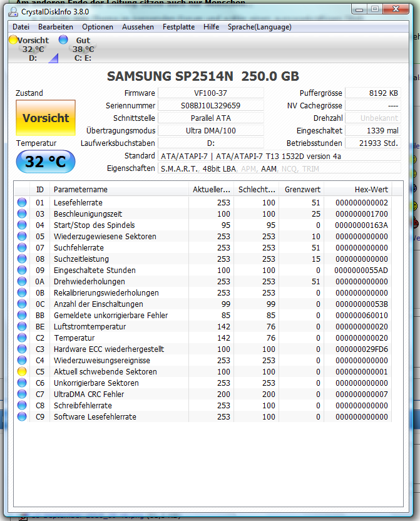Select the Gut disk C: E: entry
This screenshot has width=420, height=521.
[x=78, y=49]
